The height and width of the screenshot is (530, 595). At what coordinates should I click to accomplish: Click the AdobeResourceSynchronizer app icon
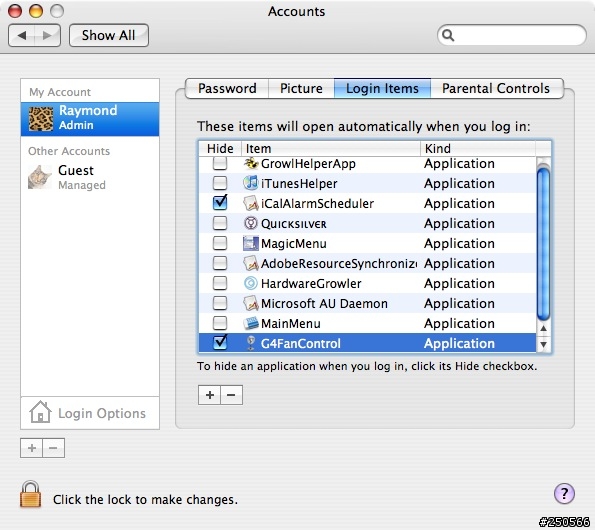click(x=251, y=263)
